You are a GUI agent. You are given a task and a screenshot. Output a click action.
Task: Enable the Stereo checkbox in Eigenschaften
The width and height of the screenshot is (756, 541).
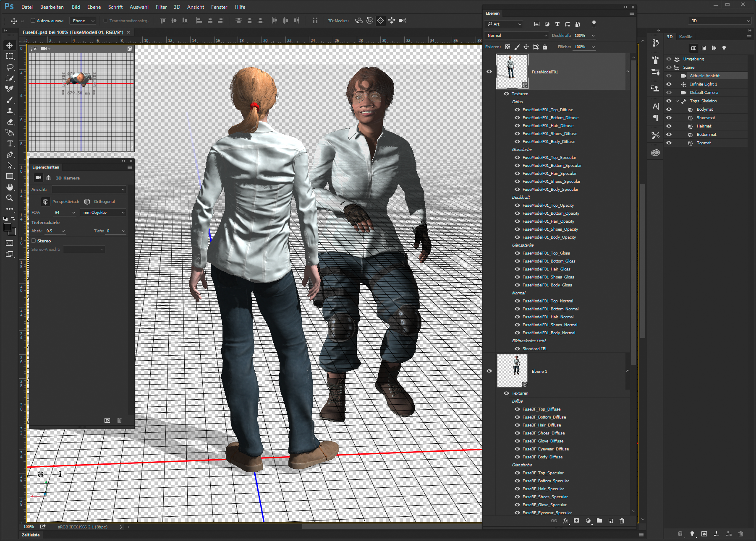[34, 240]
